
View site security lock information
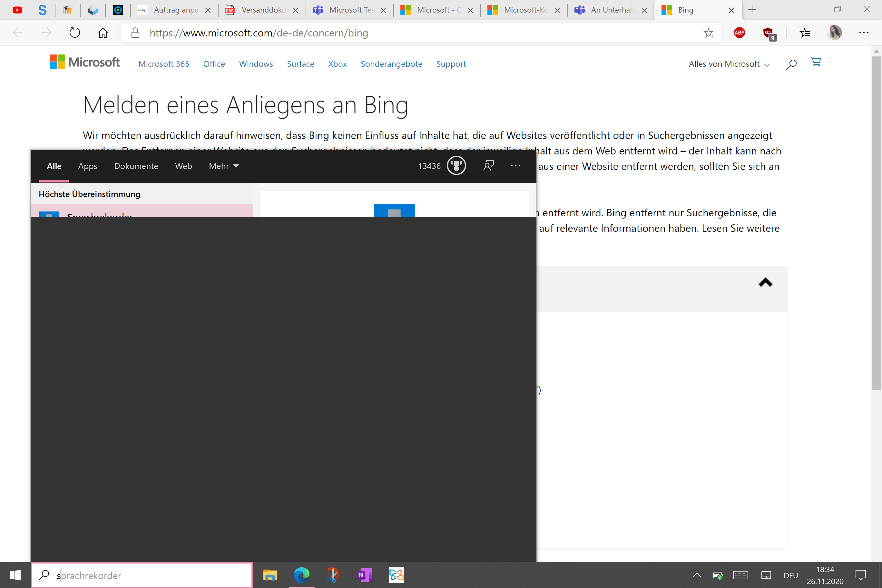click(135, 33)
